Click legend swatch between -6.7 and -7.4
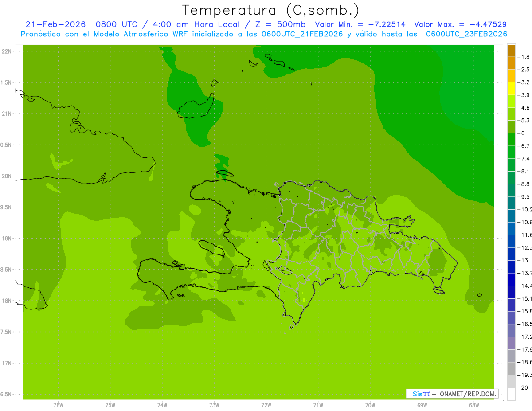 point(511,152)
